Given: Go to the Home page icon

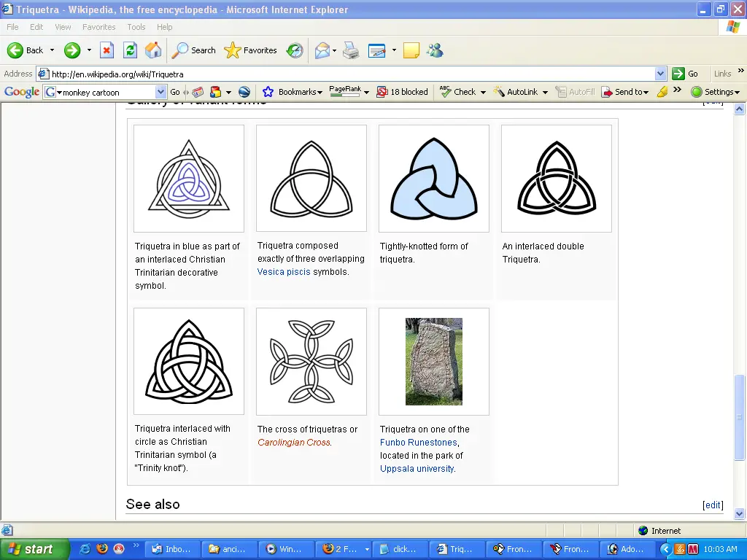Looking at the screenshot, I should [153, 50].
